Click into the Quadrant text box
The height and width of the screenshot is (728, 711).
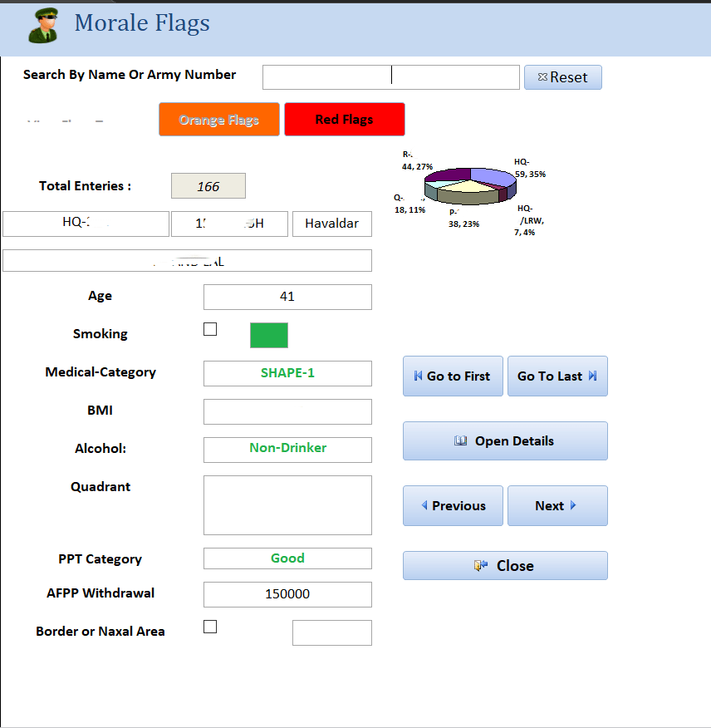287,505
